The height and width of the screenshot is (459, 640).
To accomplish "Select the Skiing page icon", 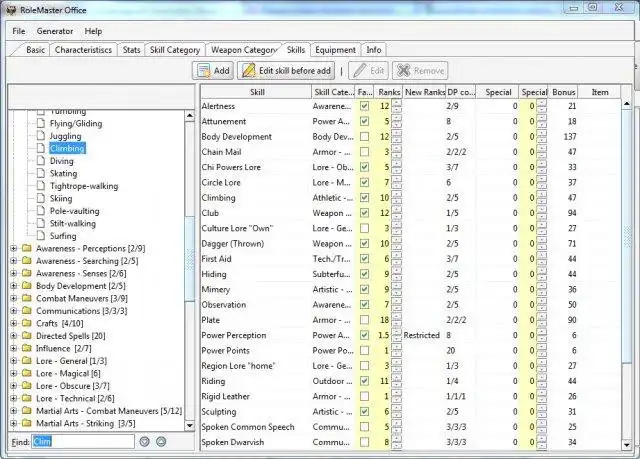I will (x=40, y=198).
